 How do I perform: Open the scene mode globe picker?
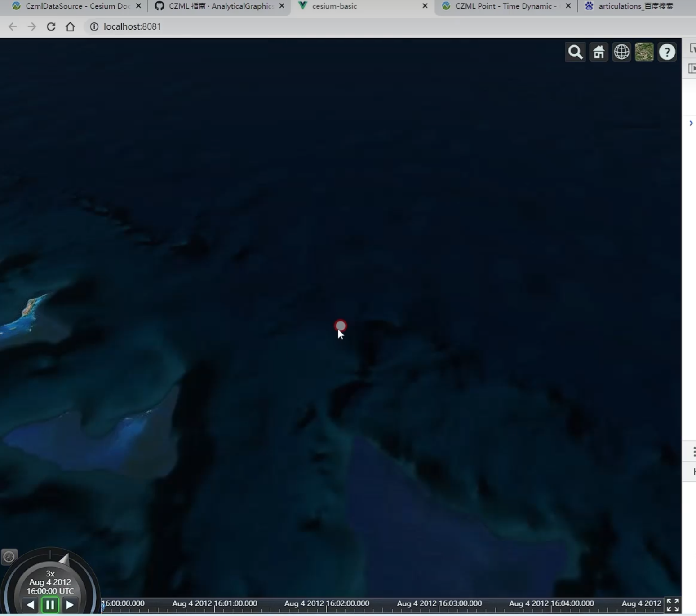621,52
